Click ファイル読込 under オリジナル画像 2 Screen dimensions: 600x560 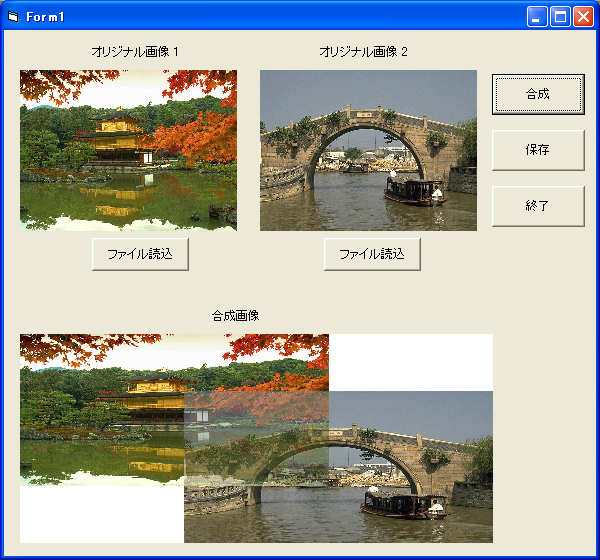(x=372, y=254)
